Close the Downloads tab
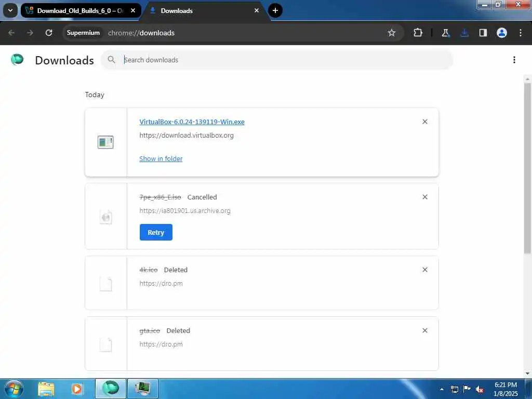The image size is (532, 399). (x=257, y=10)
